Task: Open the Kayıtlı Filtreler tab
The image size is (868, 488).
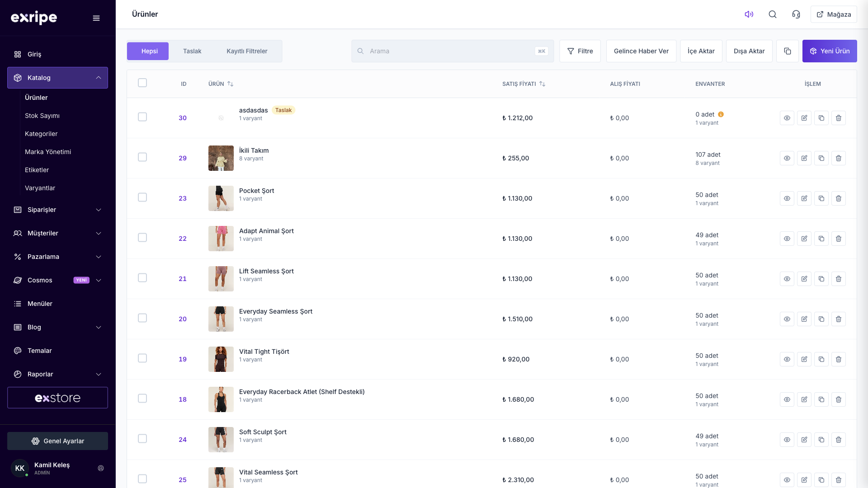Action: 247,51
